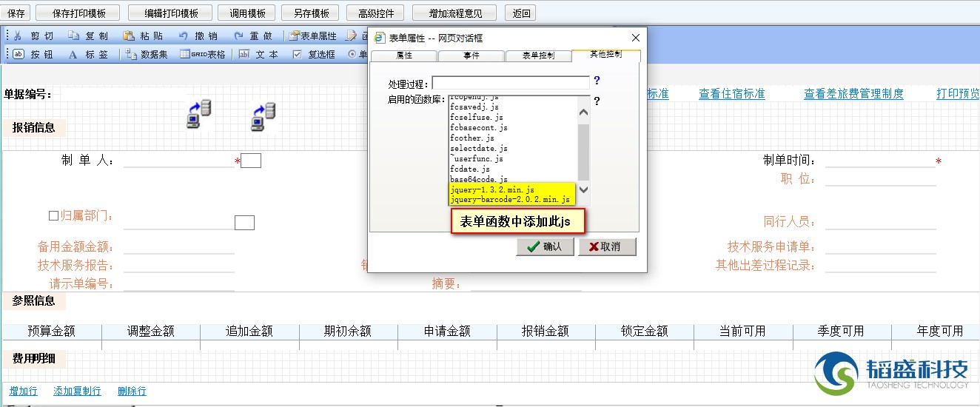The image size is (980, 407).
Task: Click the 剪切 (cut) scissors icon
Action: point(18,36)
